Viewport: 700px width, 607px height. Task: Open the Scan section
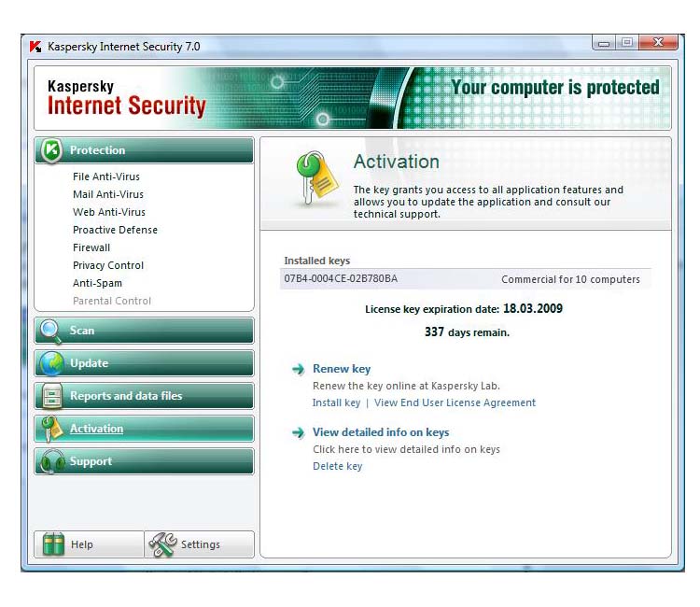144,331
